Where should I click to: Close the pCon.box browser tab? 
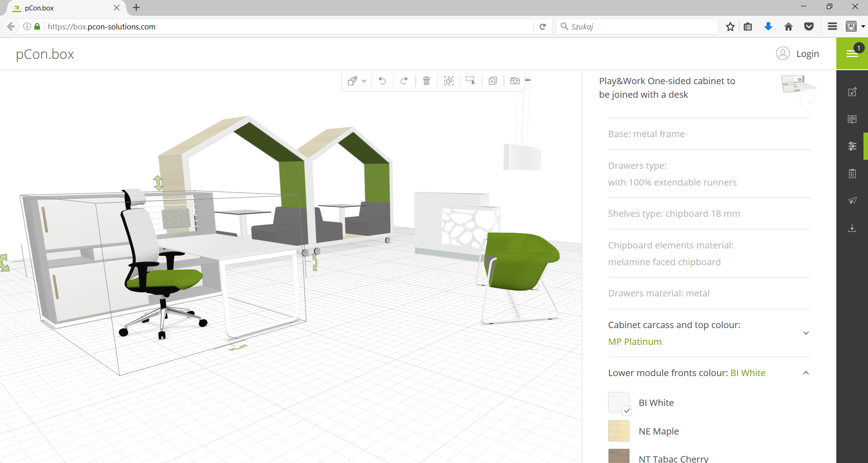tap(116, 8)
